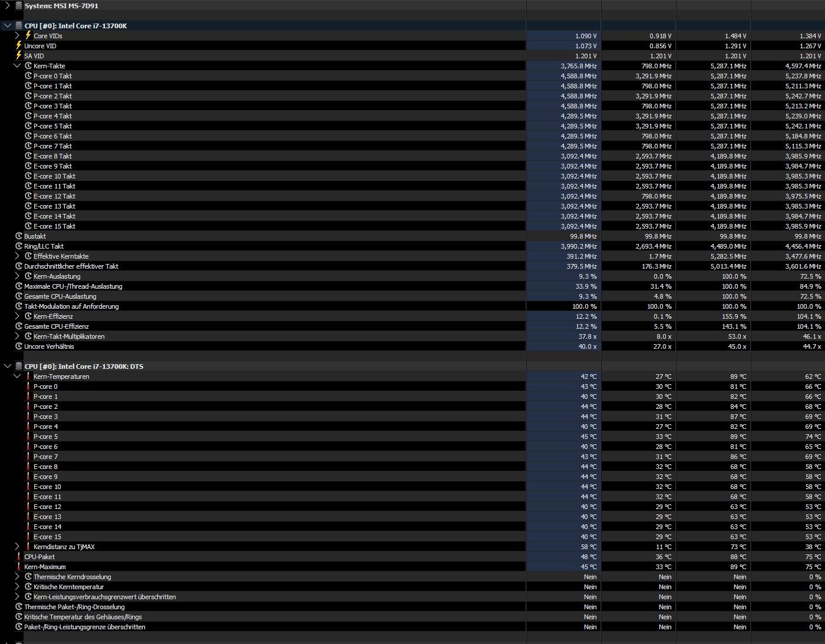Click the thermometer icon of Kern-Temperaturen

tap(28, 377)
